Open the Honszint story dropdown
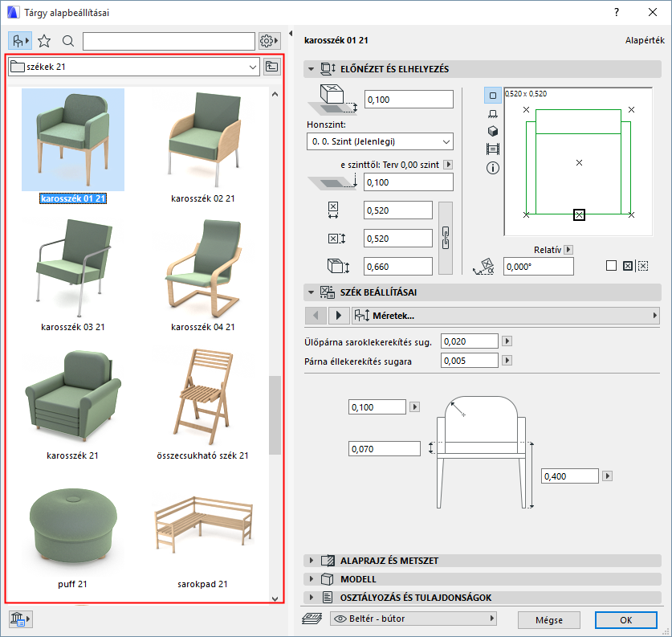Screen dimensions: 672x637 pos(380,142)
